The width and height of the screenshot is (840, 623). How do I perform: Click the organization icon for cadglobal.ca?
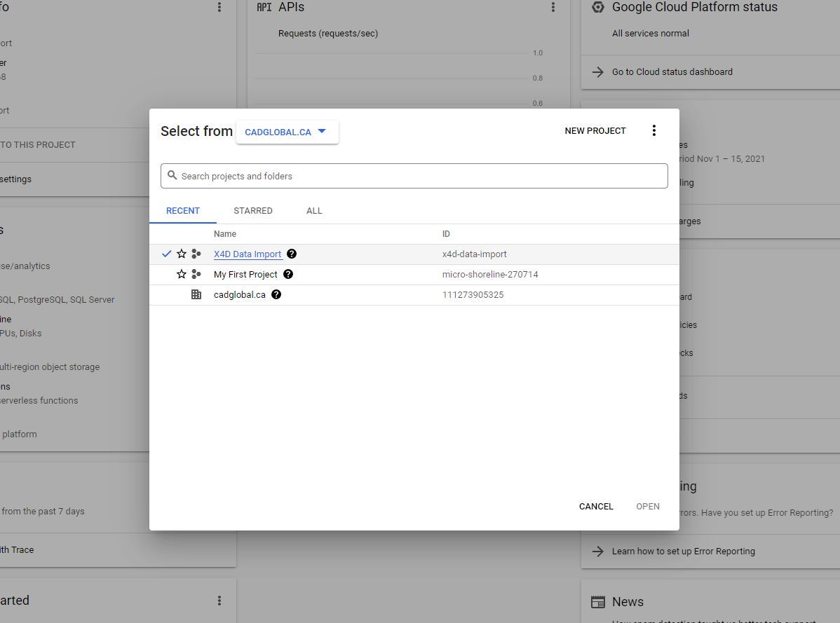196,295
